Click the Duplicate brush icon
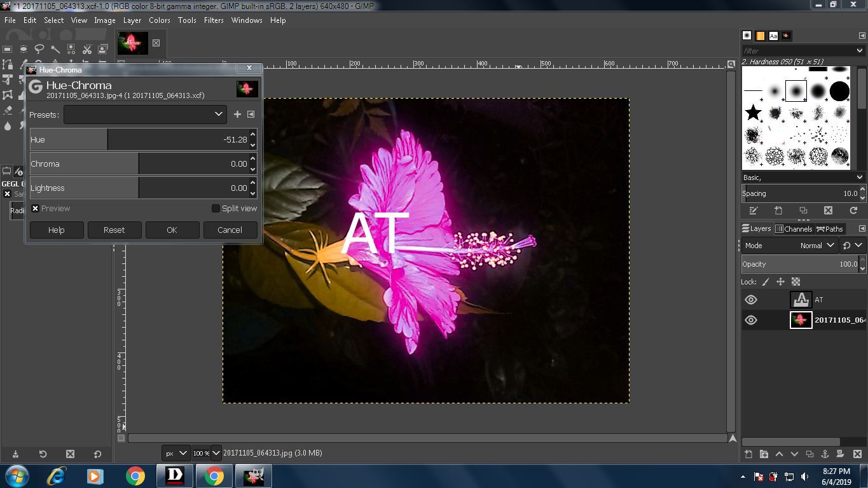868x488 pixels. (803, 211)
